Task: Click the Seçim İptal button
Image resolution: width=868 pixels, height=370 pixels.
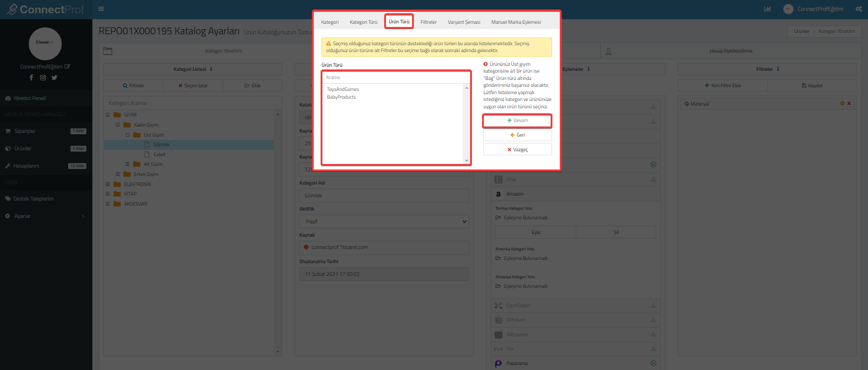Action: (x=193, y=86)
